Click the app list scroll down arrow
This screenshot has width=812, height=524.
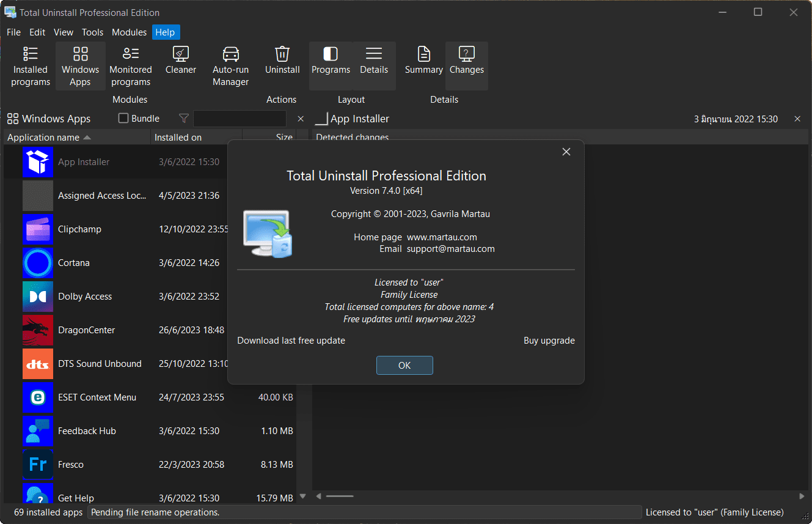(302, 496)
